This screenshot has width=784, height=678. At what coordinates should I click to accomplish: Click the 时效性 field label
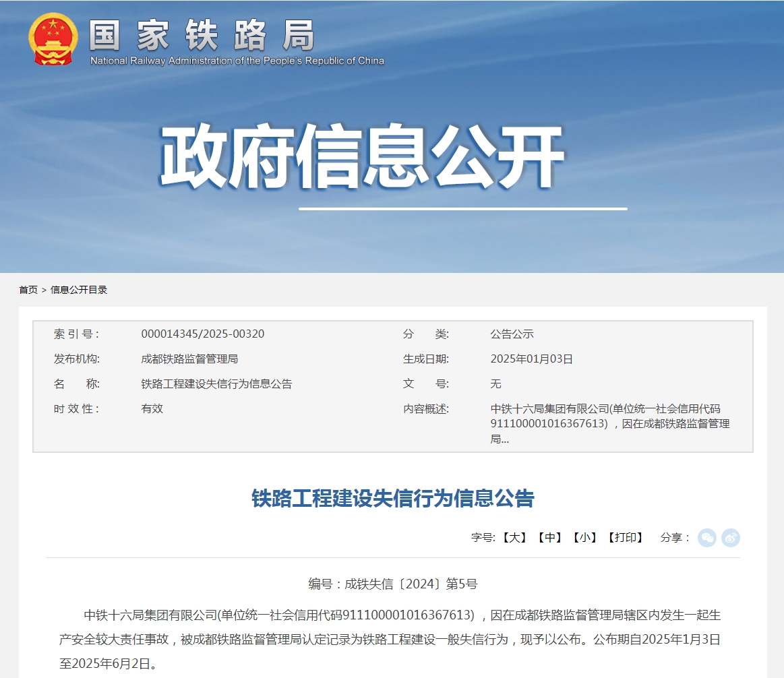tap(76, 409)
